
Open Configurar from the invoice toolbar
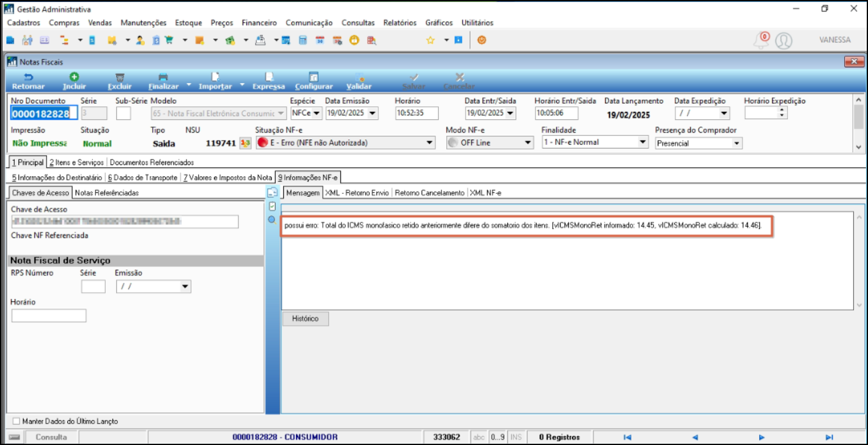click(314, 81)
